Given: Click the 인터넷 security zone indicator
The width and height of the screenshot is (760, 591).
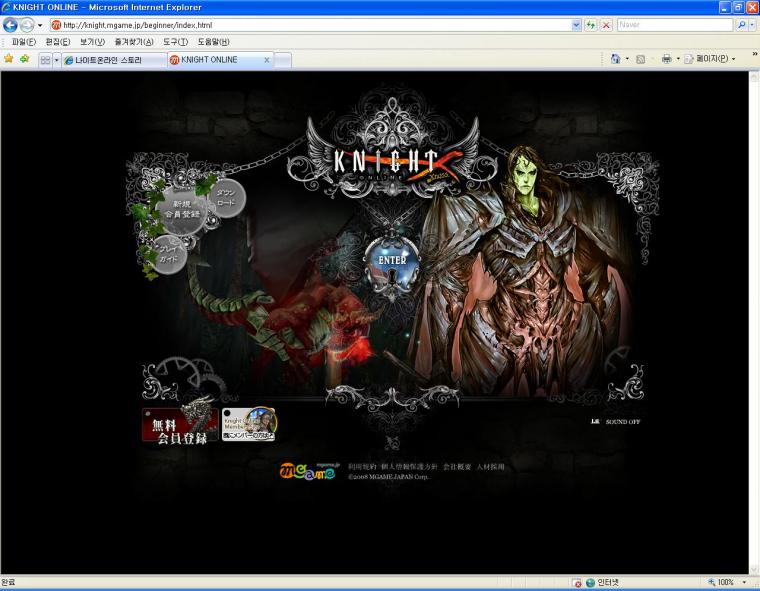Looking at the screenshot, I should 603,583.
